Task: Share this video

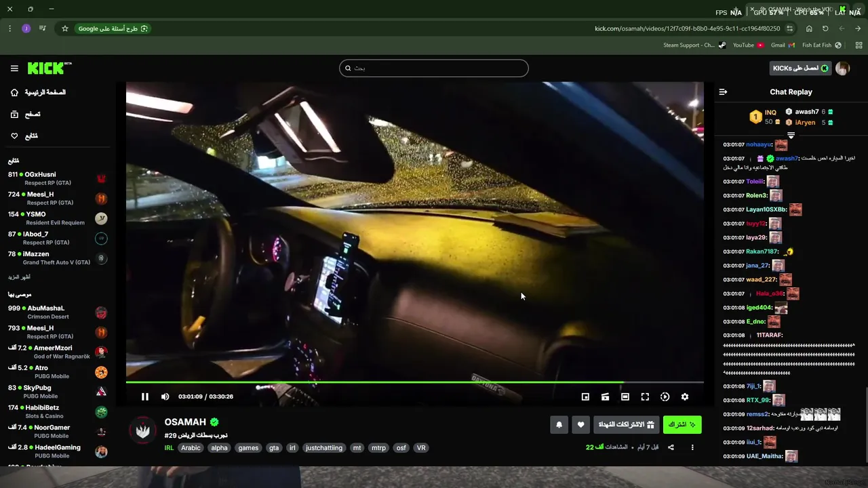Action: [x=671, y=447]
